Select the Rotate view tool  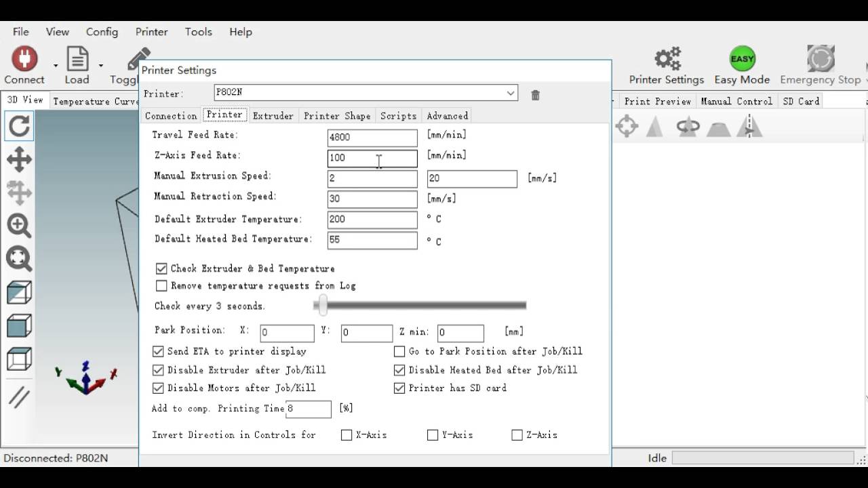[x=19, y=126]
